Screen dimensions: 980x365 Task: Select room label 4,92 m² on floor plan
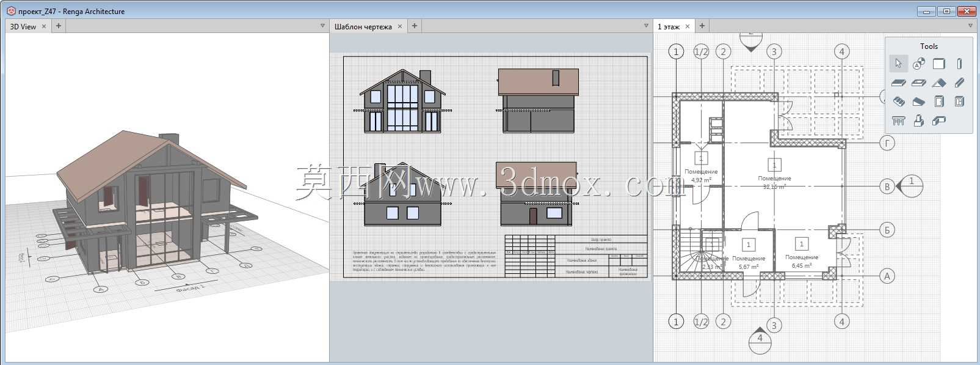coord(701,176)
